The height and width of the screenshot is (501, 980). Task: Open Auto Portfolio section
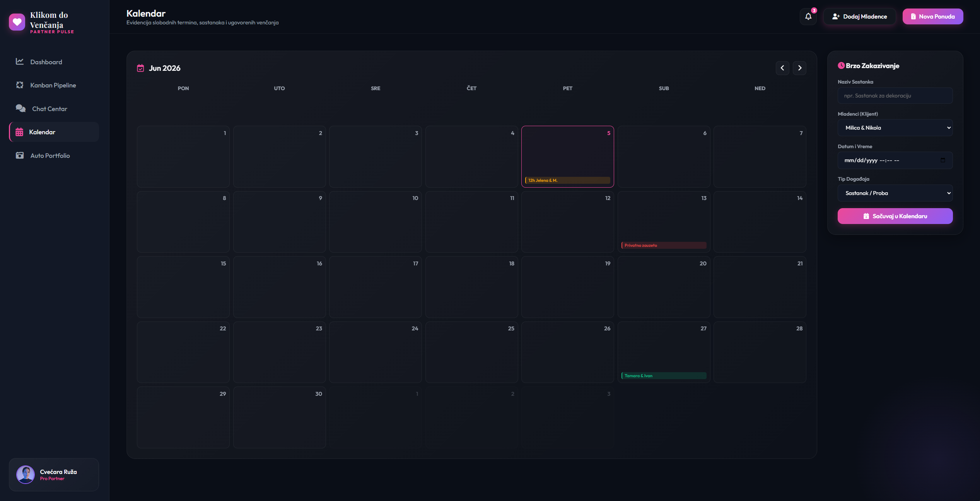click(54, 156)
